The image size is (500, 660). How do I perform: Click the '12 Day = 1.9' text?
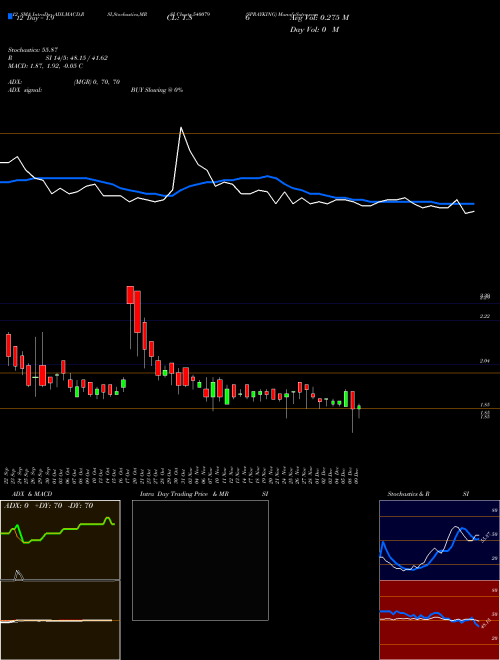click(x=35, y=18)
